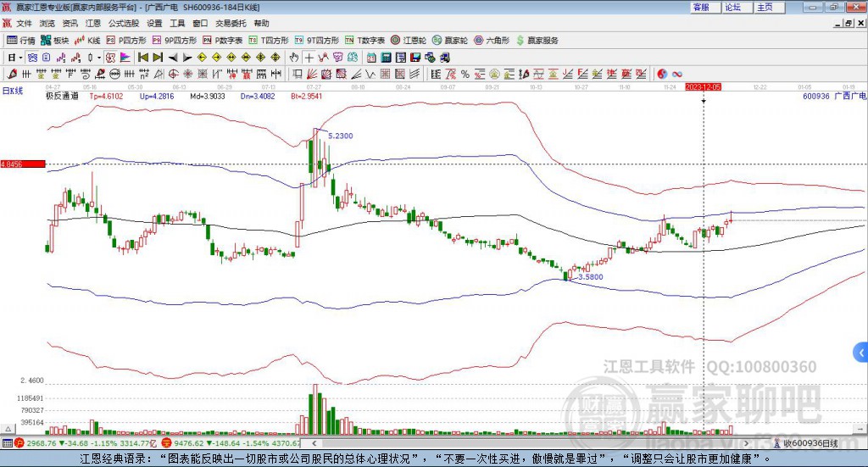The height and width of the screenshot is (467, 868).
Task: Click the infinity loop icon
Action: coord(677,74)
